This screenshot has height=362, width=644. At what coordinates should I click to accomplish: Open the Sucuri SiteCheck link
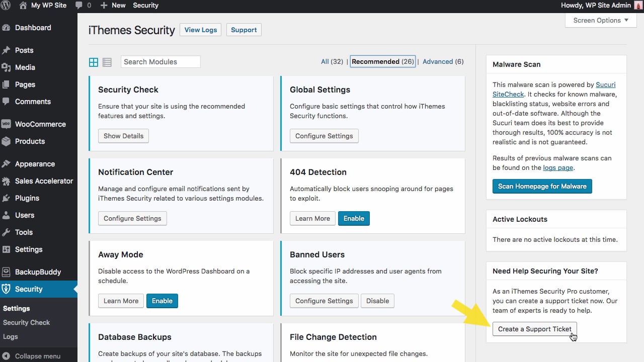605,85
